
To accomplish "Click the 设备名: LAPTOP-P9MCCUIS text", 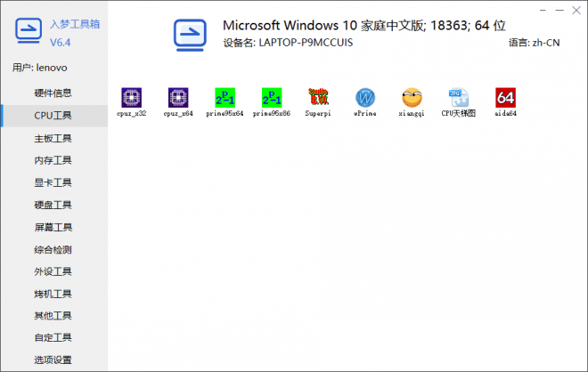I will pyautogui.click(x=288, y=43).
